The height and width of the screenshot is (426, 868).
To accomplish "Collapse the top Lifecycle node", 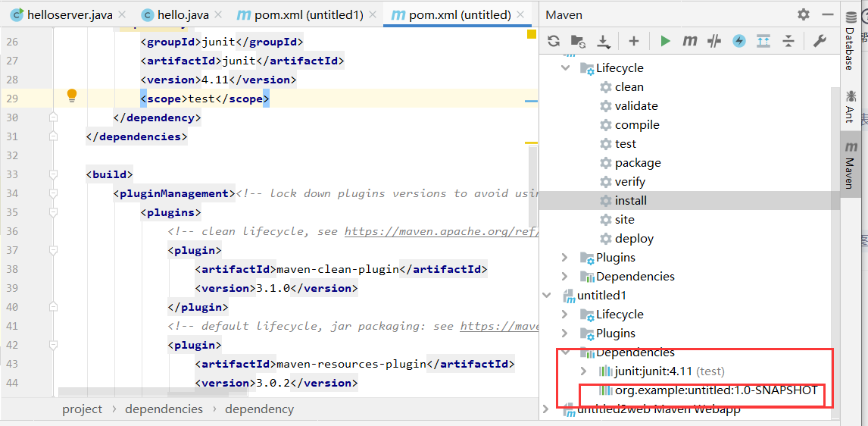I will (565, 67).
